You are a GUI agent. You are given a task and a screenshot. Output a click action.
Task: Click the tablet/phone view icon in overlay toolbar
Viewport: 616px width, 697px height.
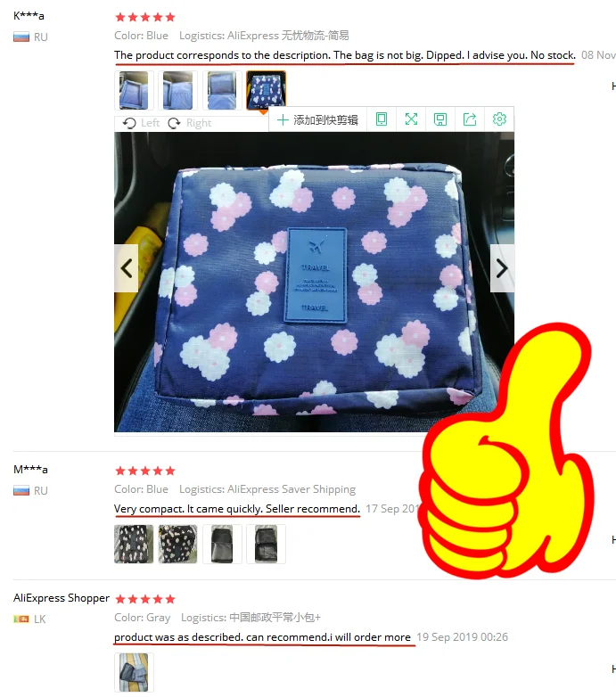pyautogui.click(x=382, y=119)
